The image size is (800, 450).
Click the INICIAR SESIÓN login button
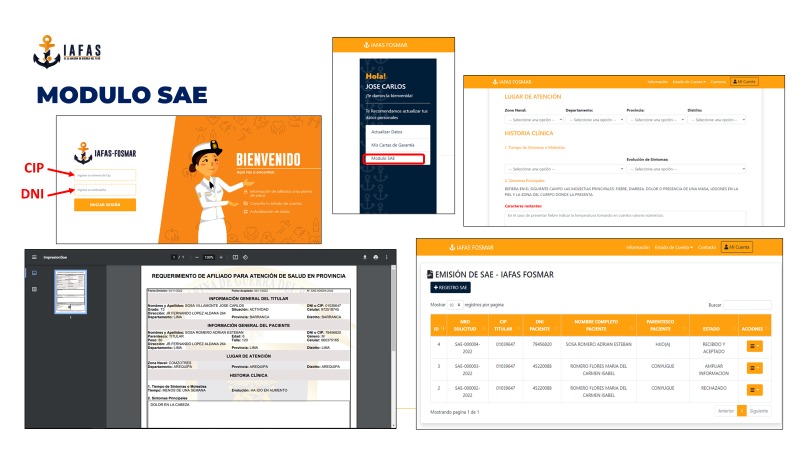[104, 204]
